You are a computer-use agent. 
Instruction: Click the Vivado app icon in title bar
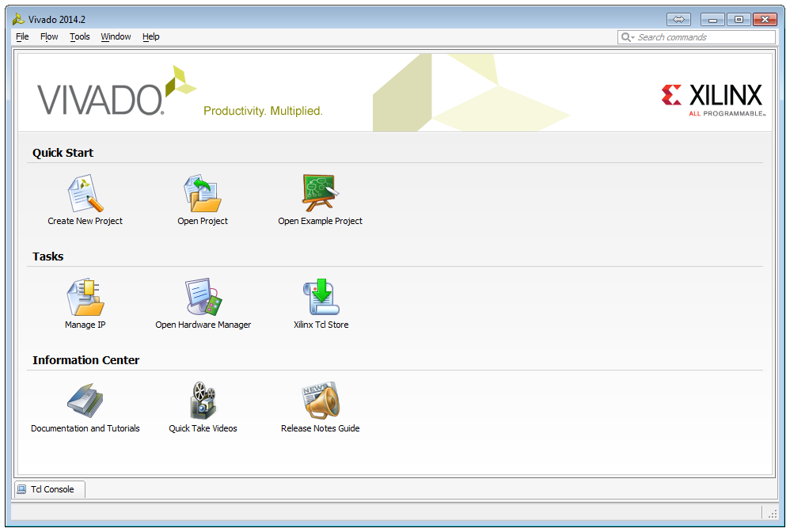pos(19,20)
